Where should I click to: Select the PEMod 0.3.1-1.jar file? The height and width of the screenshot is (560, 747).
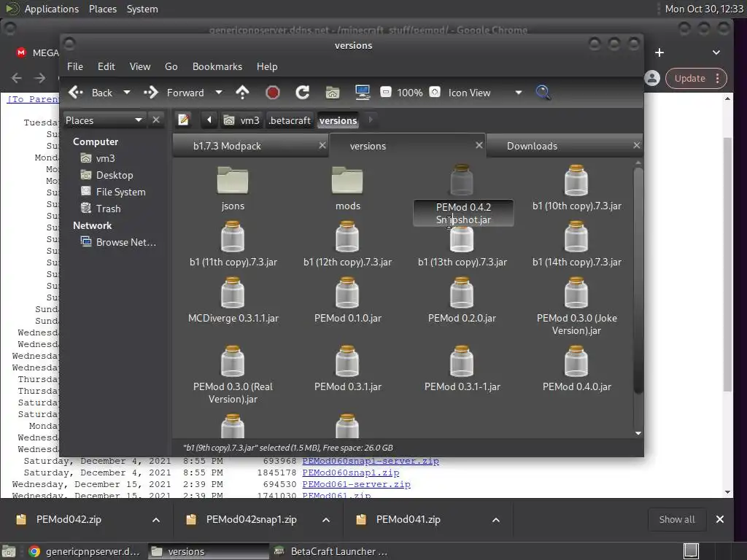point(462,368)
